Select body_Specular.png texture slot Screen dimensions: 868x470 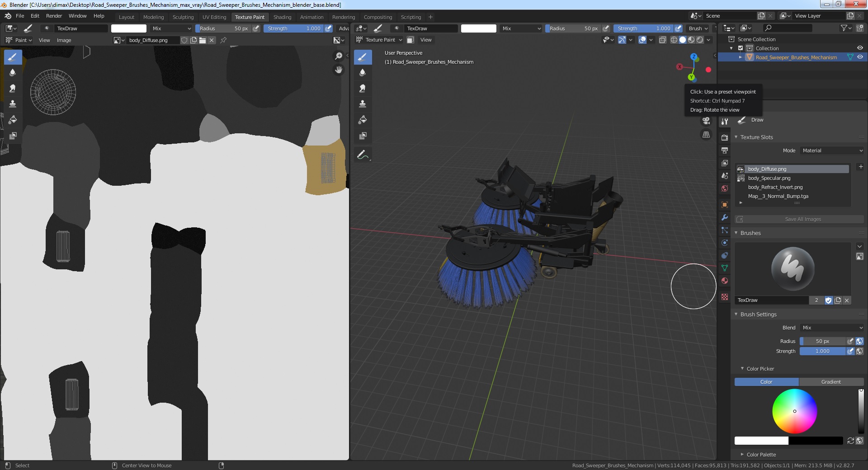pos(793,178)
